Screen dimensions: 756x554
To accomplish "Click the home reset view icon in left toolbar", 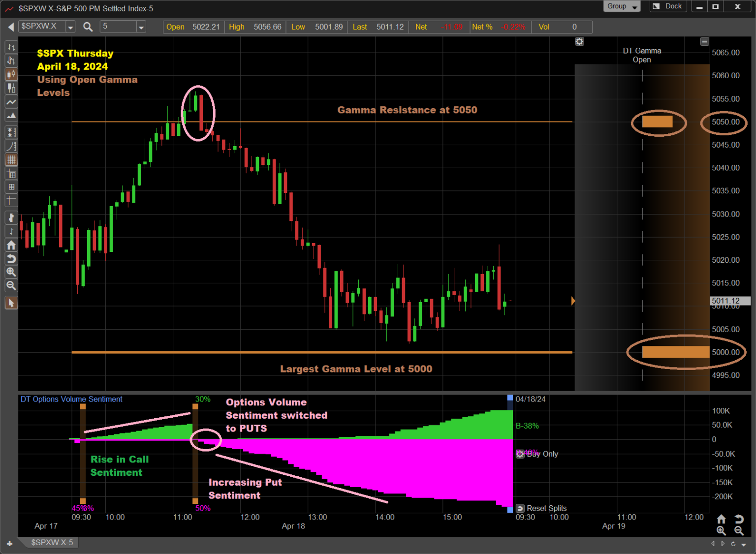I will [x=11, y=245].
